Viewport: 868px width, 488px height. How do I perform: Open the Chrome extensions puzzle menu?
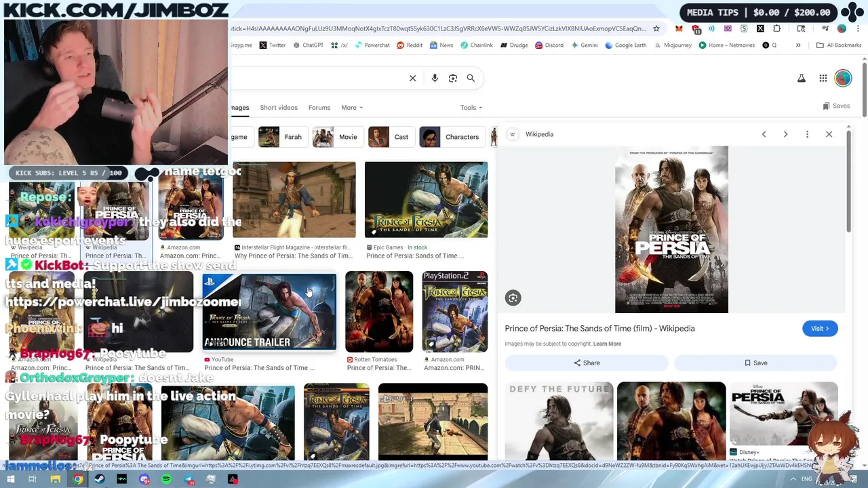777,28
